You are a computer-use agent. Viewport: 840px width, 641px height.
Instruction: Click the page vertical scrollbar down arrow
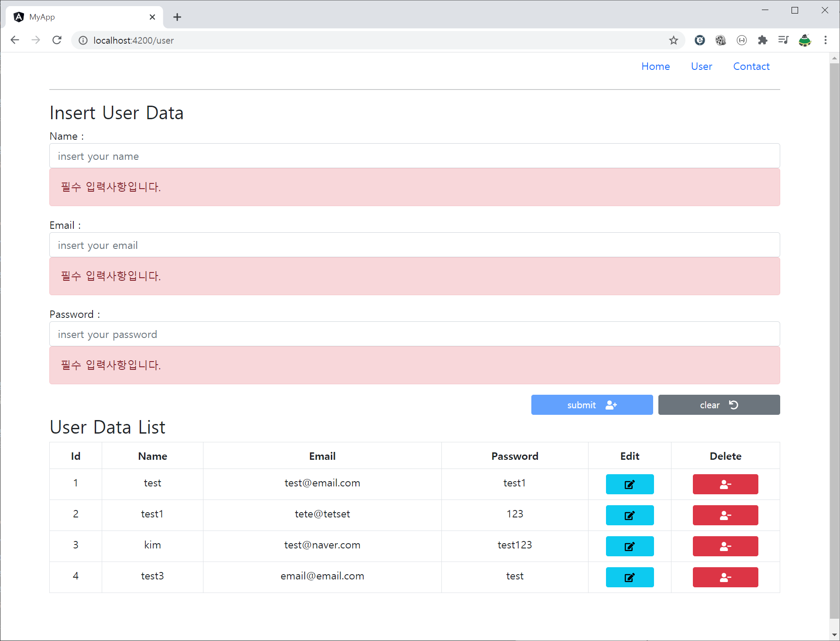click(834, 635)
